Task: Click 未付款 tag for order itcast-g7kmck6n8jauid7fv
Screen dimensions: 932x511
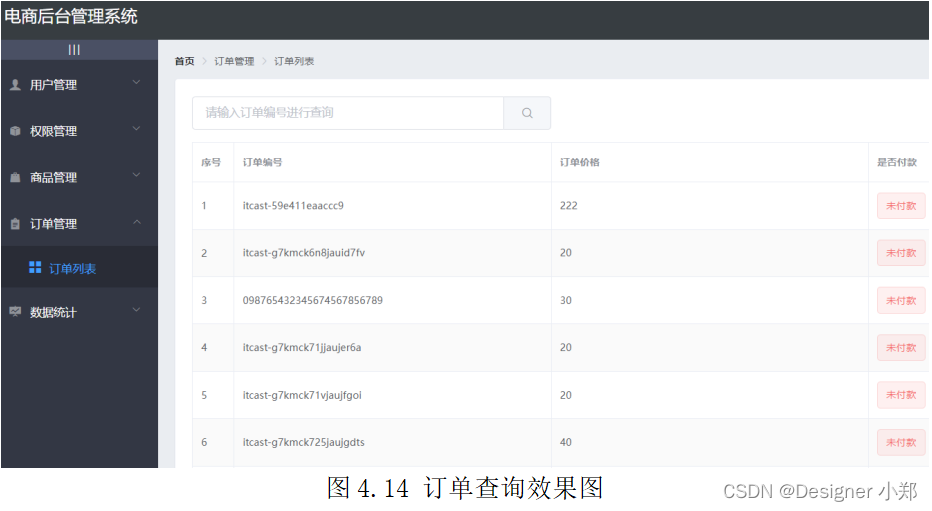Action: [x=901, y=253]
